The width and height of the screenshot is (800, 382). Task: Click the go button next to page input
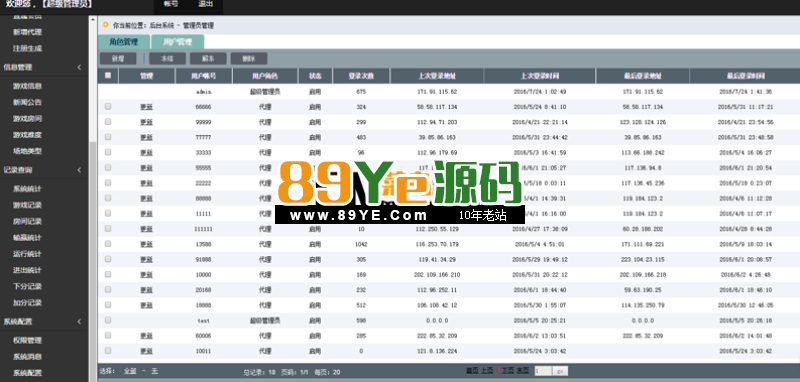tap(560, 371)
